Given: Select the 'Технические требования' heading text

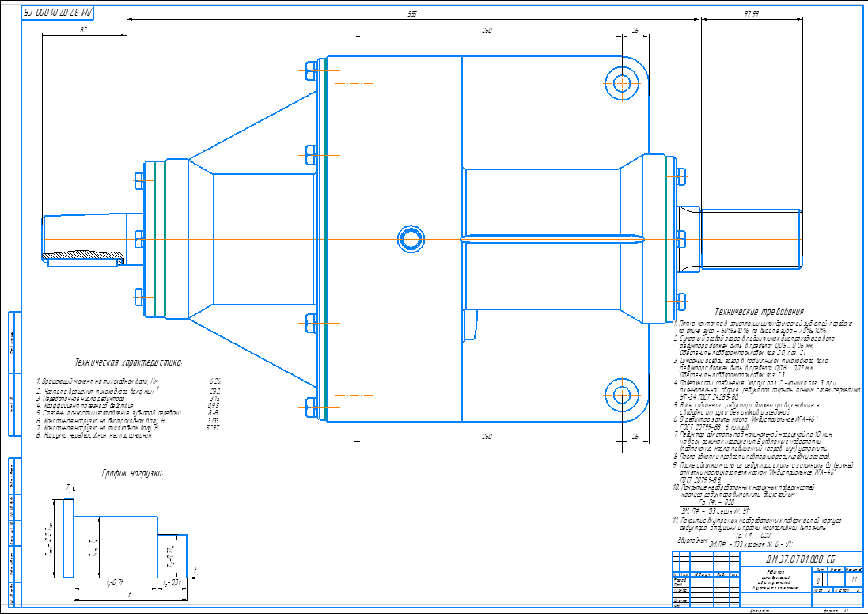Looking at the screenshot, I should click(759, 313).
